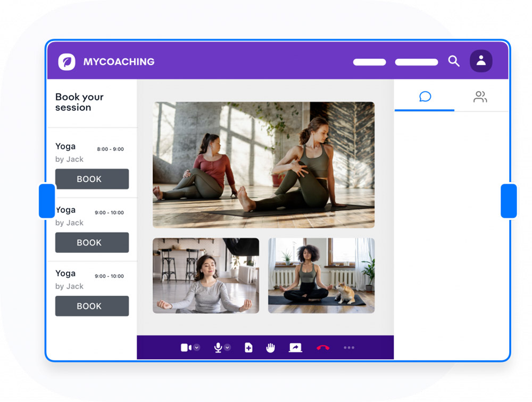Select the meditating woman in gray tile
532x402 pixels.
[206, 276]
